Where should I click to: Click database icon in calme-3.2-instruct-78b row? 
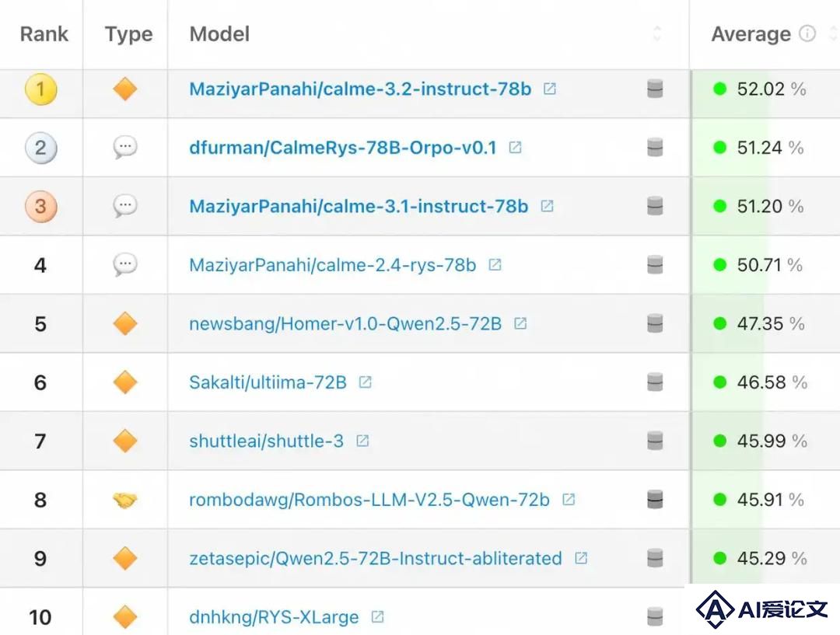tap(655, 89)
